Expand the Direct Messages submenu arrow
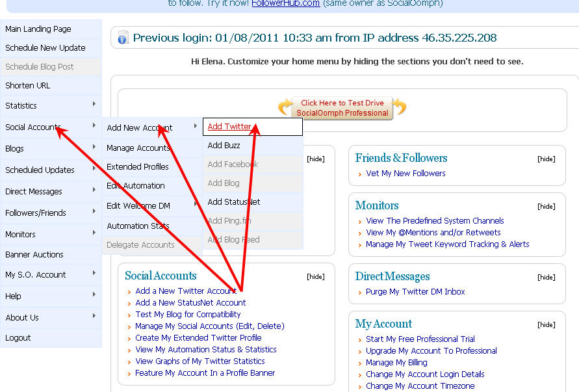The width and height of the screenshot is (579, 392). coord(94,190)
